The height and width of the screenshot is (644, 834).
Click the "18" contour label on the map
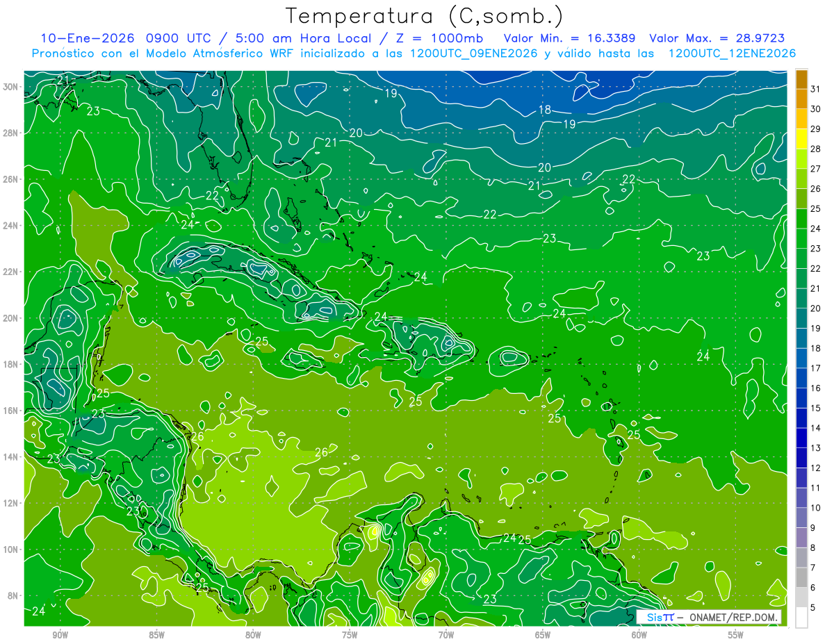click(x=545, y=110)
